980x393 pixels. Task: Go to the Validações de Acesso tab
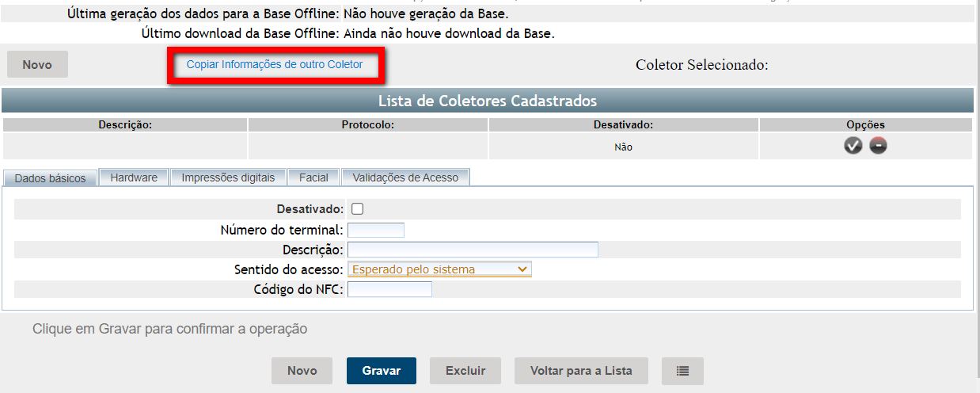click(405, 177)
